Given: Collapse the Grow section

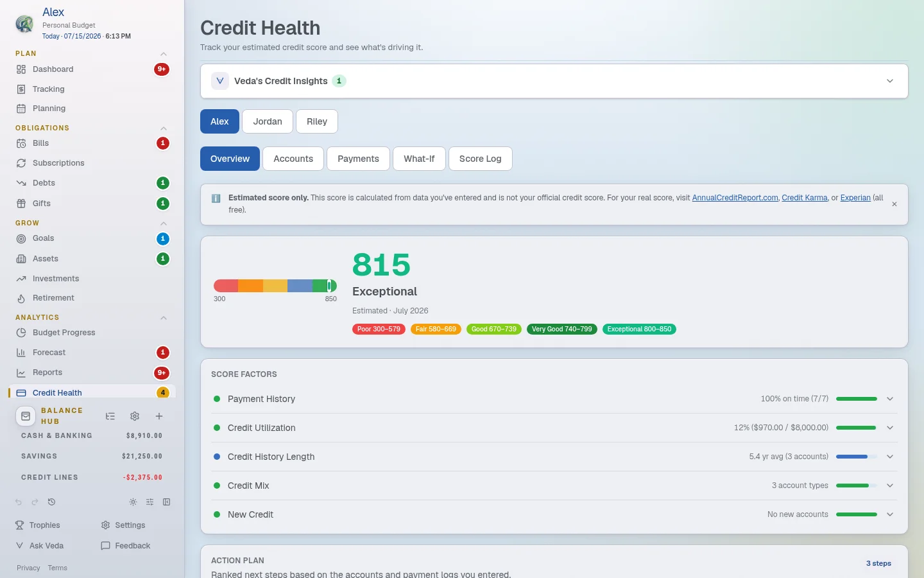Looking at the screenshot, I should coord(164,223).
